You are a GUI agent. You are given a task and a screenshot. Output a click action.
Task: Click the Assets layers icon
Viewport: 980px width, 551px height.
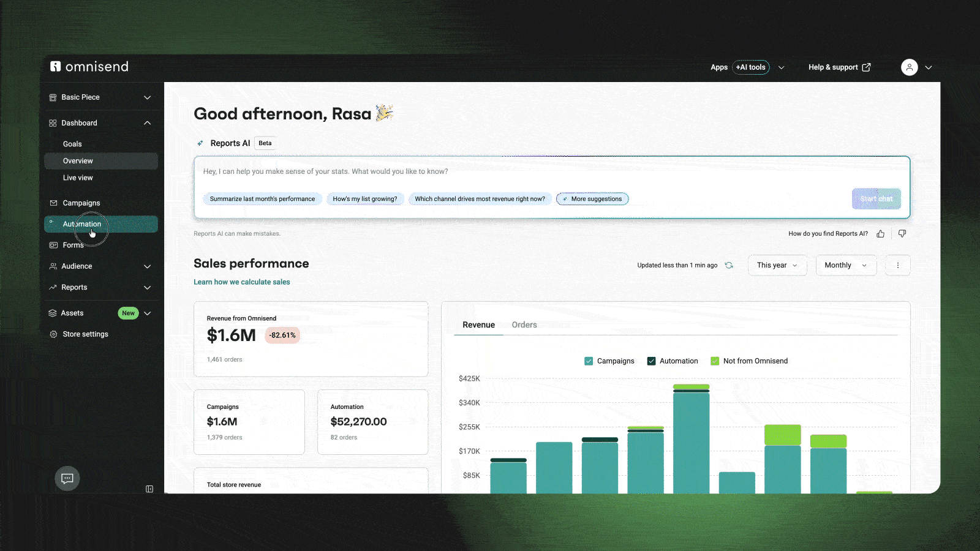pyautogui.click(x=53, y=313)
